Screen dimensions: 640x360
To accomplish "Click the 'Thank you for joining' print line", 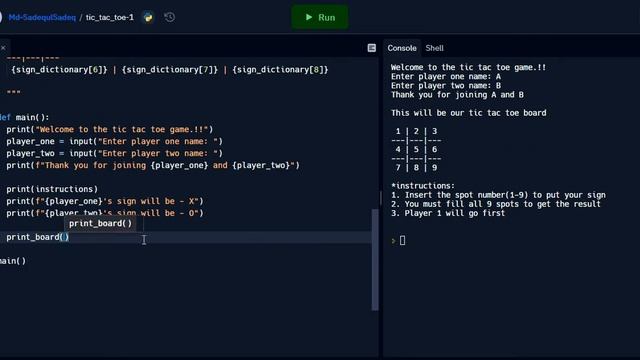I will (153, 165).
